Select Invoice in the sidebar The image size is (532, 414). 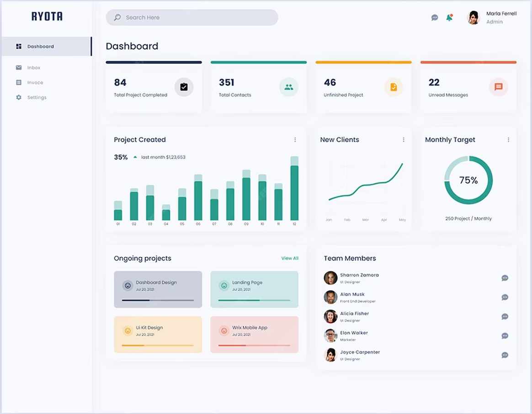[35, 83]
